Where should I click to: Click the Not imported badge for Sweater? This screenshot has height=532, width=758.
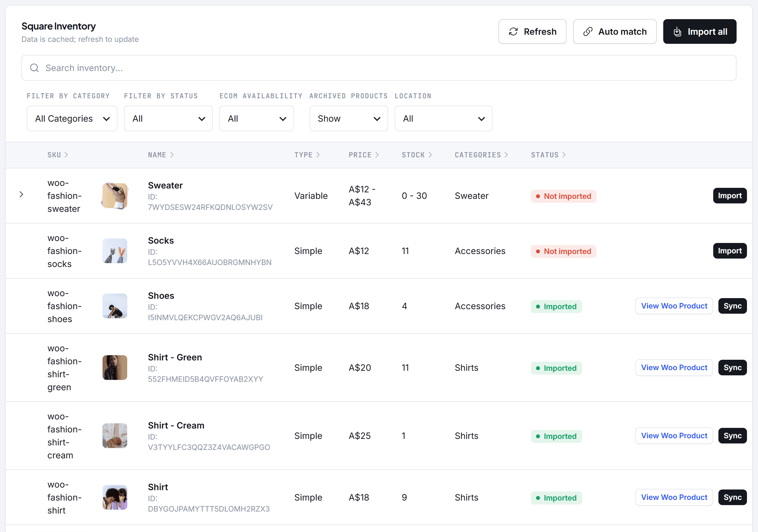564,196
